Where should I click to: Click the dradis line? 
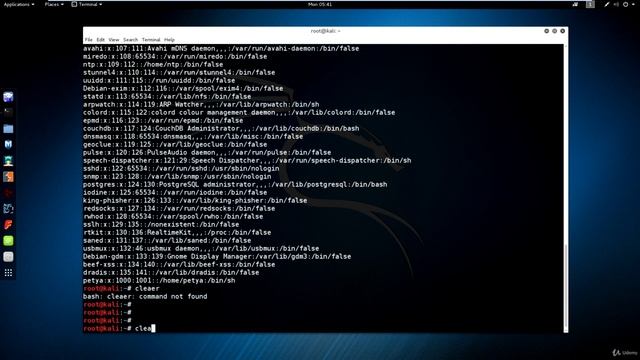[x=171, y=272]
